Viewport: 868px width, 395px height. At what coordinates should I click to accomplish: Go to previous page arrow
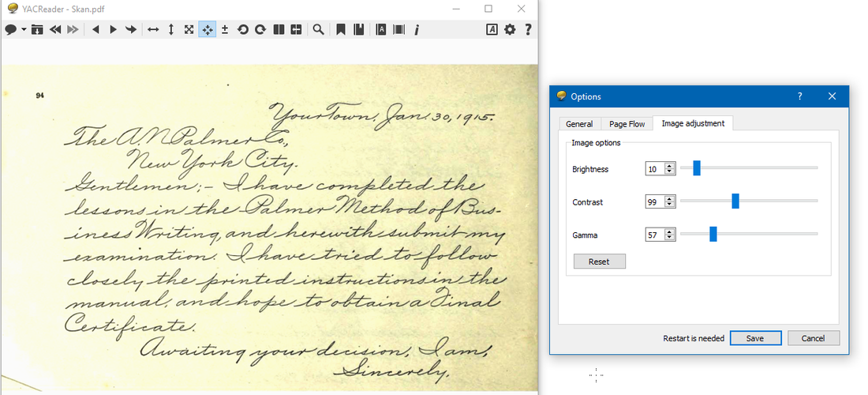(95, 29)
